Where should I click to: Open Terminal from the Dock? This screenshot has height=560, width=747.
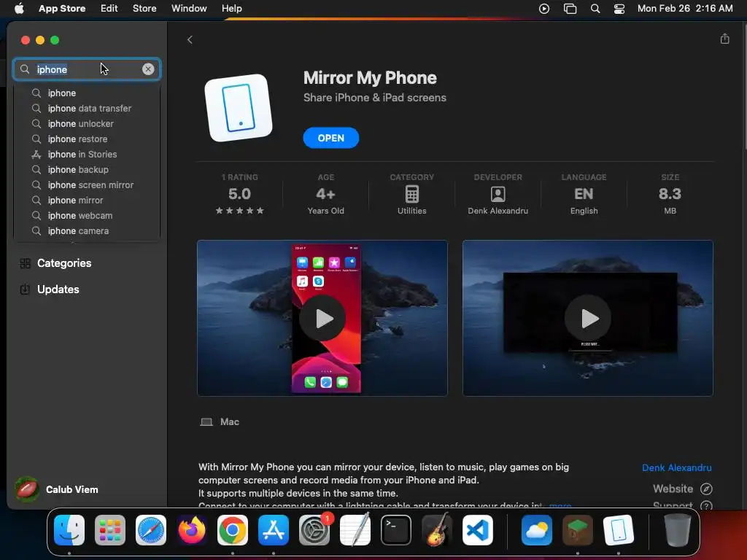tap(396, 530)
